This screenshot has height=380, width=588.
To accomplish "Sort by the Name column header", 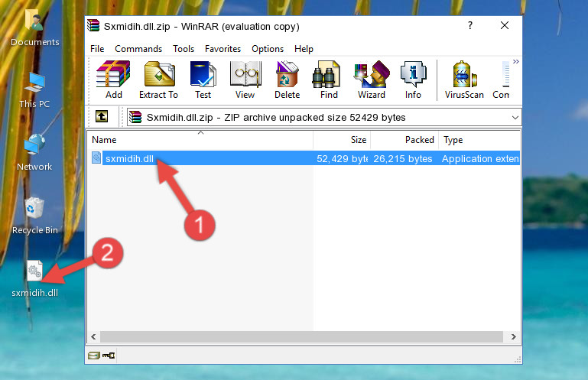I will coord(200,140).
